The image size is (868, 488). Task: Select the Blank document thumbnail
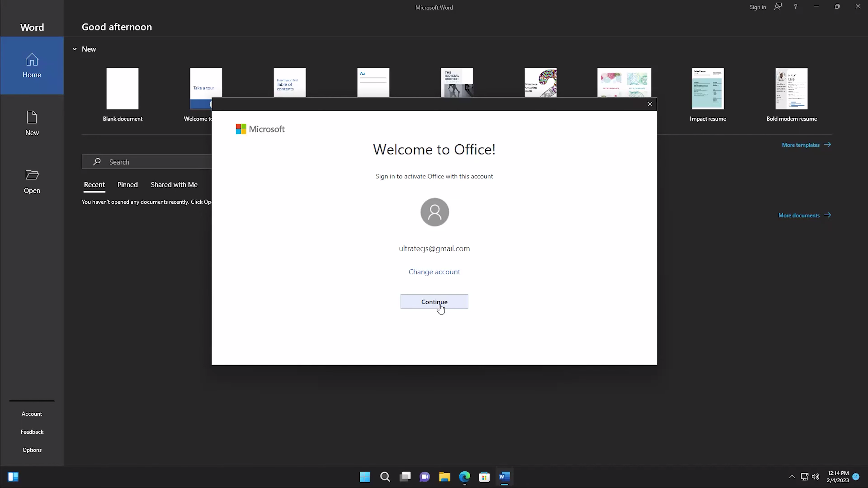pos(122,89)
